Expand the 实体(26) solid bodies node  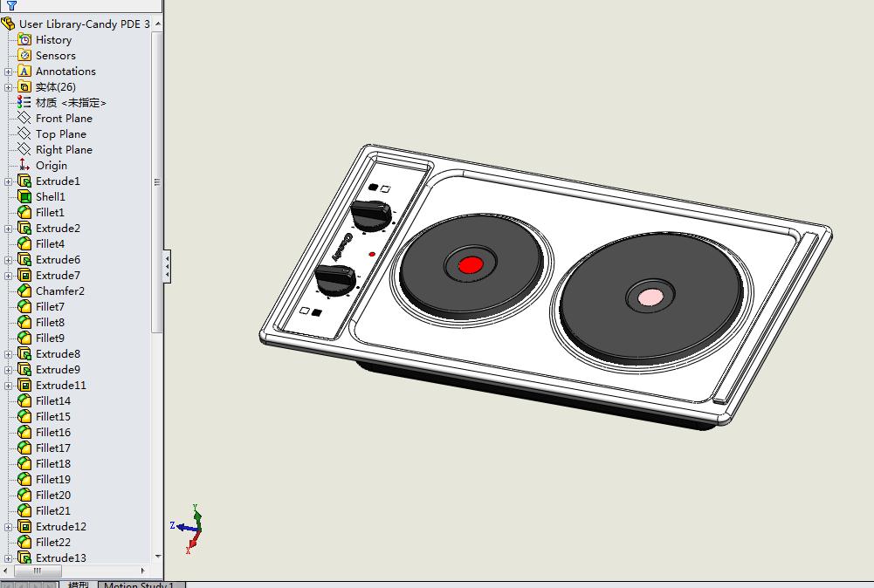(8, 87)
